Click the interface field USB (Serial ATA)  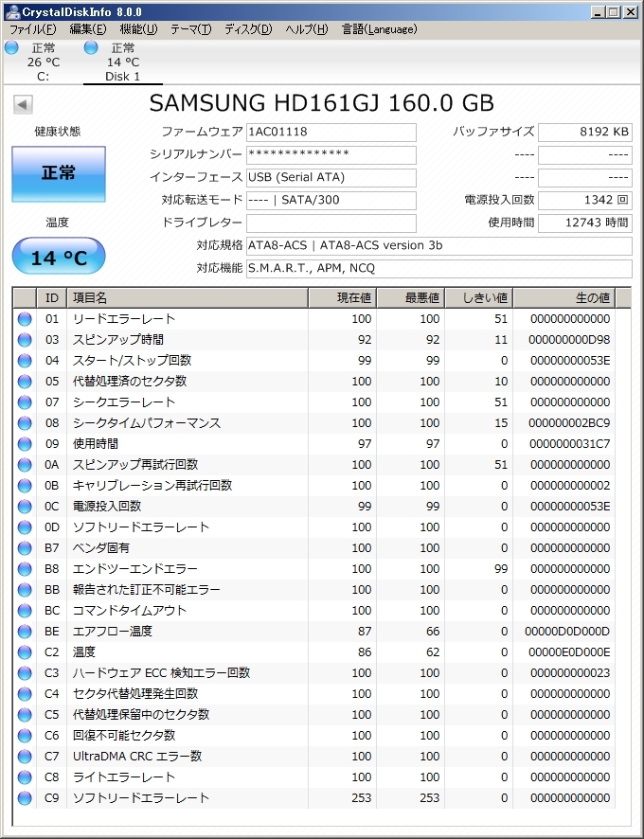(x=331, y=177)
